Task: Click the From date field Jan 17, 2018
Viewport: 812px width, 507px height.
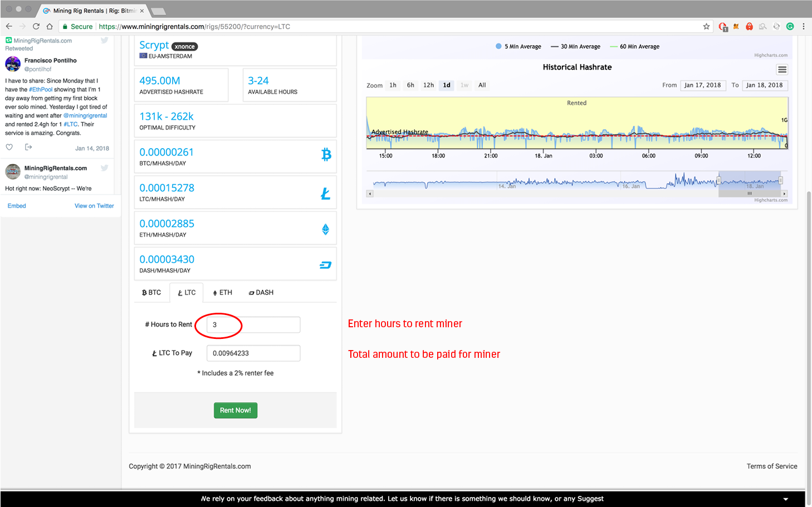Action: [702, 85]
